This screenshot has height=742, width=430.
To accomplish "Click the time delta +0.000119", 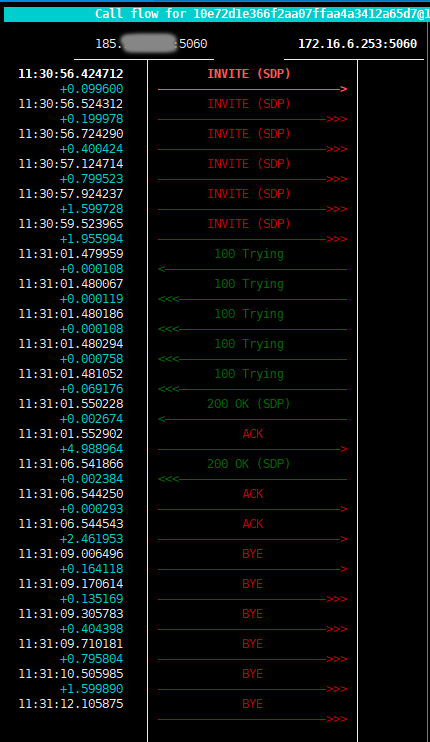I will (x=91, y=299).
